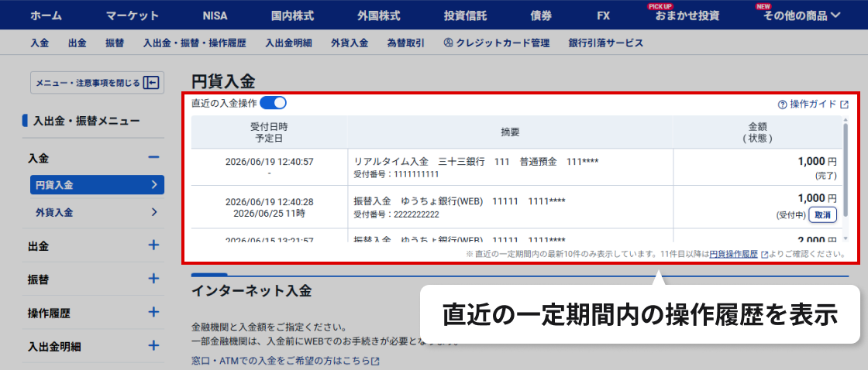Toggle the 直近の入金操作 switch
868x370 pixels.
[273, 103]
